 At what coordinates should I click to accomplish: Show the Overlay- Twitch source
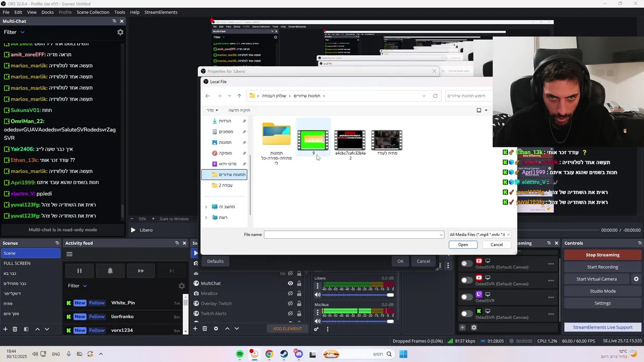(x=290, y=303)
